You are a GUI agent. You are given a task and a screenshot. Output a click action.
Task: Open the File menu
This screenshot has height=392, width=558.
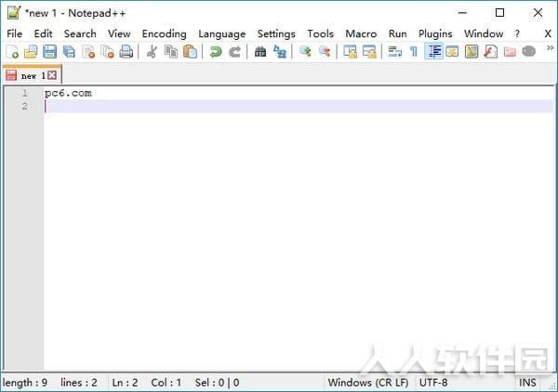point(15,33)
